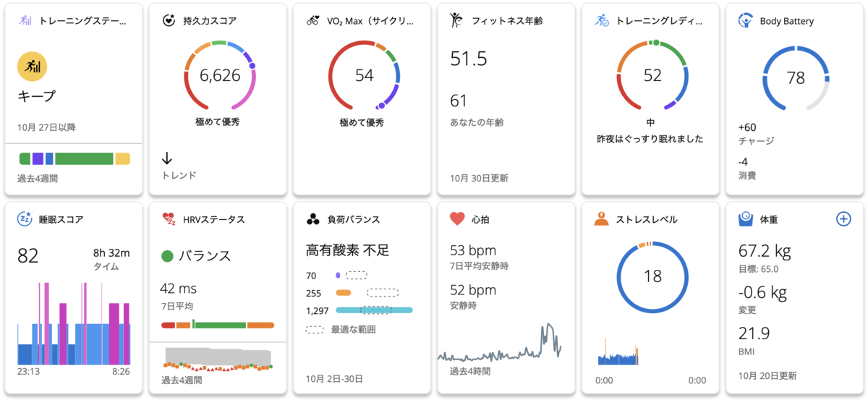Click the -4 消費 drain value
This screenshot has height=400, width=868.
coord(743,162)
